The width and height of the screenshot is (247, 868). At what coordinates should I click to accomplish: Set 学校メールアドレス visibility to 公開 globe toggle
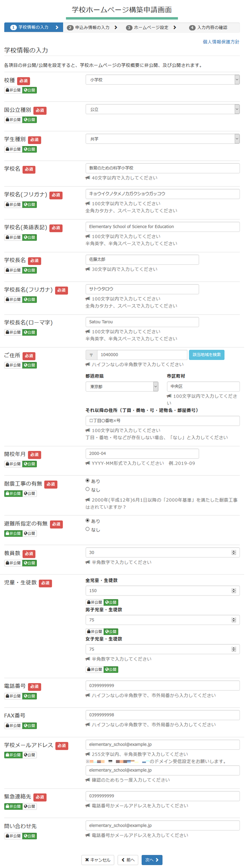coord(29,755)
